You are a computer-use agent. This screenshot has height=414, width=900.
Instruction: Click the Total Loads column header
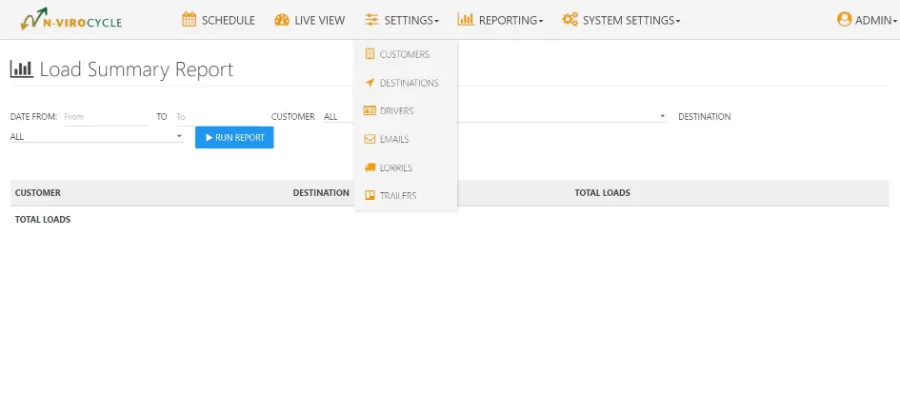click(602, 193)
